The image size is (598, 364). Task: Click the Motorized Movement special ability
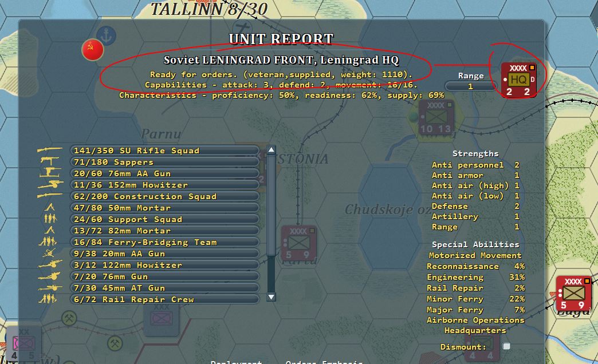[475, 255]
